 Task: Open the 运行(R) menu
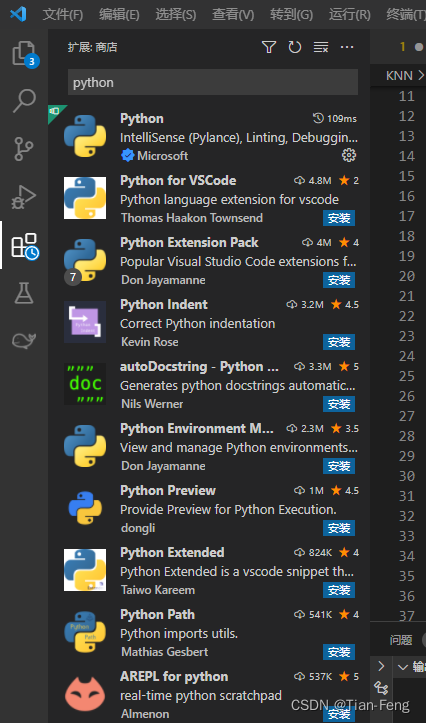(x=349, y=14)
